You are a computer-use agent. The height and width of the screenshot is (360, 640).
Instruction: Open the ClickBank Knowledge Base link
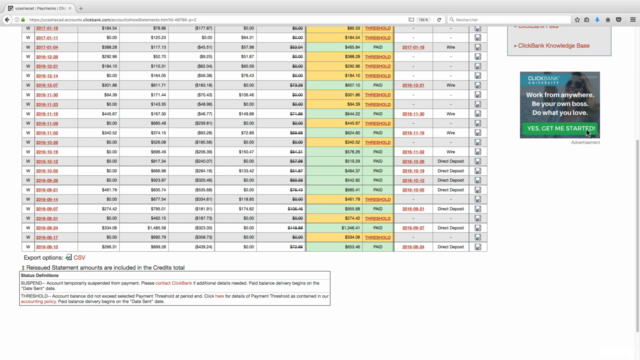click(553, 46)
